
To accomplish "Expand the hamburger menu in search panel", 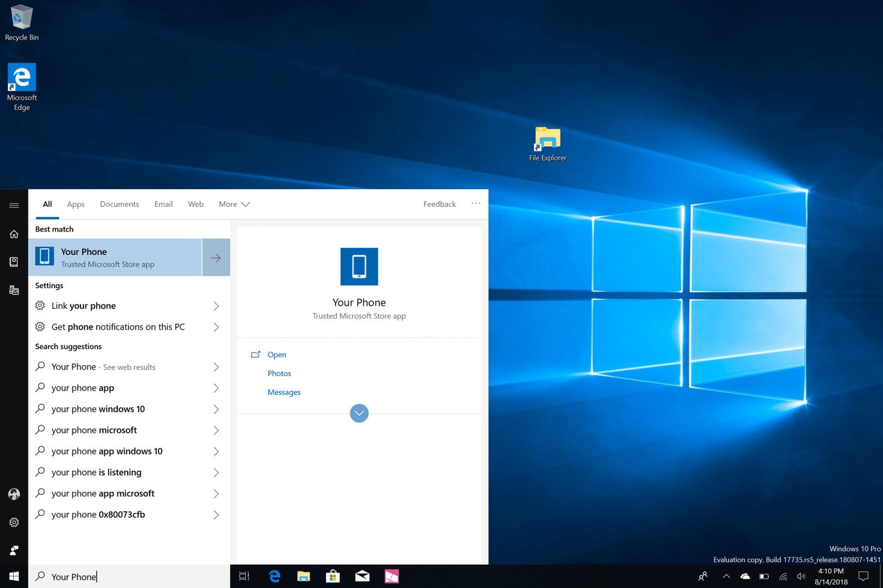I will point(14,205).
